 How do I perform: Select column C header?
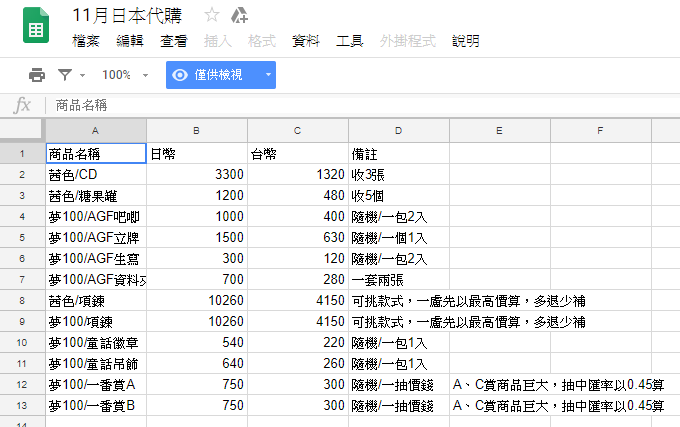pyautogui.click(x=298, y=130)
